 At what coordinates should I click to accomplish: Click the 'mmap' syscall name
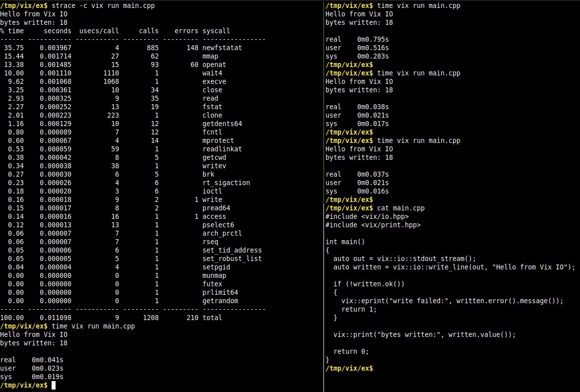click(210, 56)
